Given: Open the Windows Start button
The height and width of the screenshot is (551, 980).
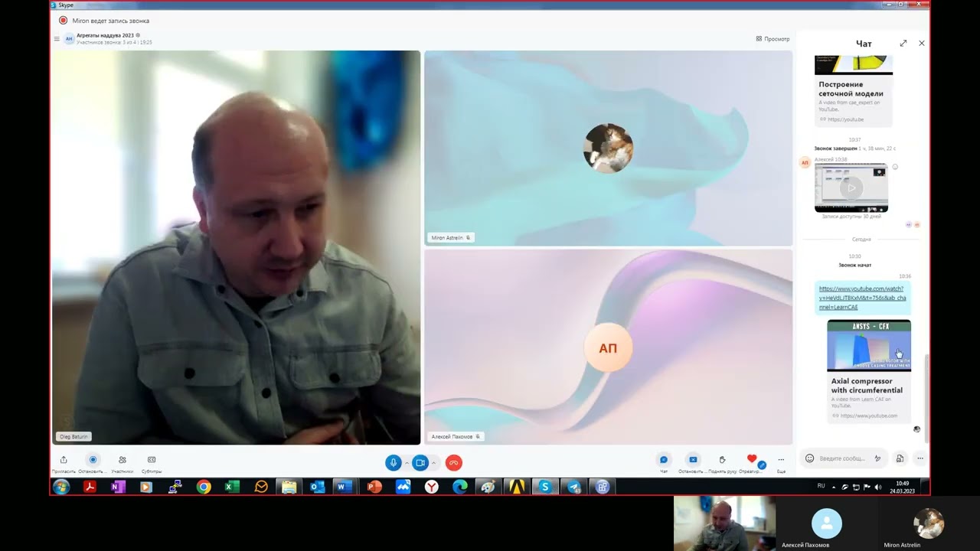Looking at the screenshot, I should tap(61, 487).
